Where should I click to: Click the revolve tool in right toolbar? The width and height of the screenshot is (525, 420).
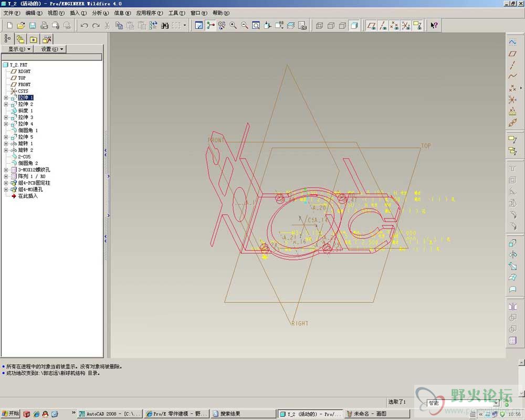pos(512,255)
